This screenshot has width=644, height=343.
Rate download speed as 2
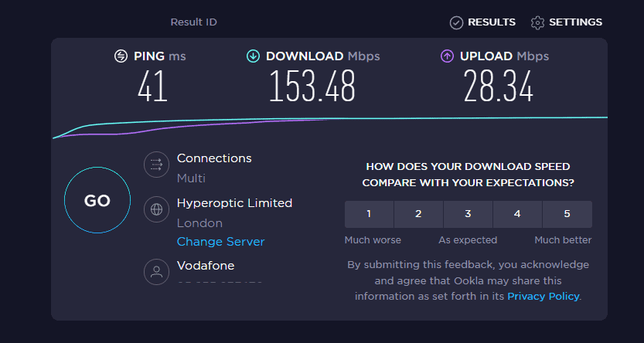[418, 214]
